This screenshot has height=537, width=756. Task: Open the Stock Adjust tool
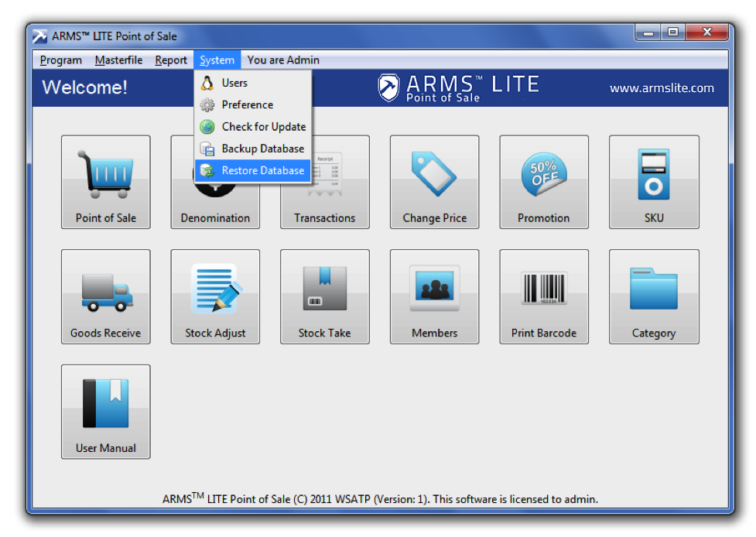(x=215, y=296)
